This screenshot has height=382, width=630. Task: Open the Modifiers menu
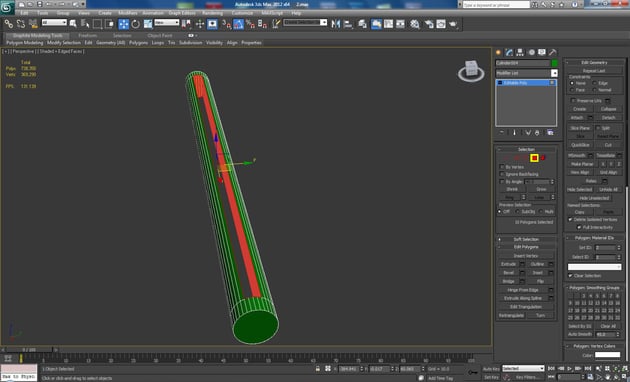pyautogui.click(x=128, y=13)
